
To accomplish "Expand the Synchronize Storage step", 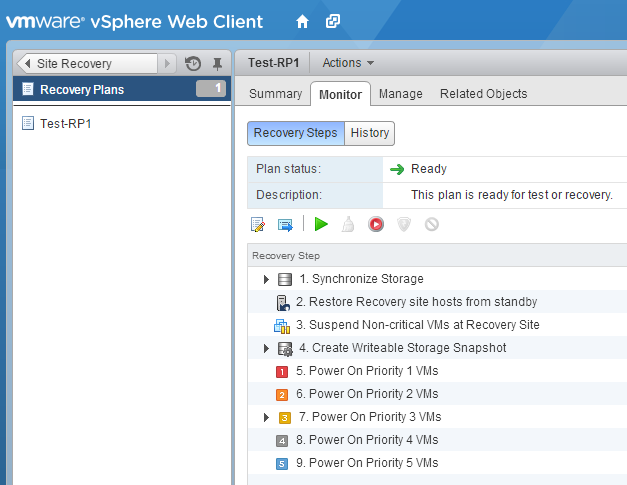I will click(x=266, y=279).
